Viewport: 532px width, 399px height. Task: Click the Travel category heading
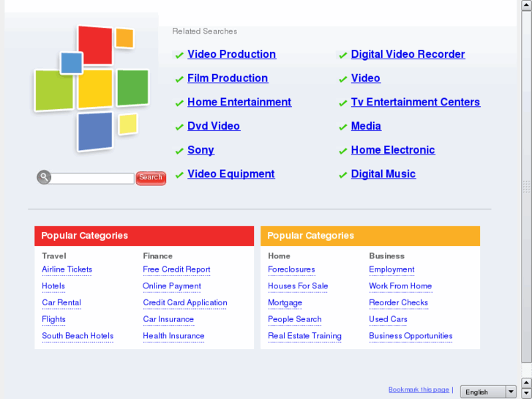(54, 256)
